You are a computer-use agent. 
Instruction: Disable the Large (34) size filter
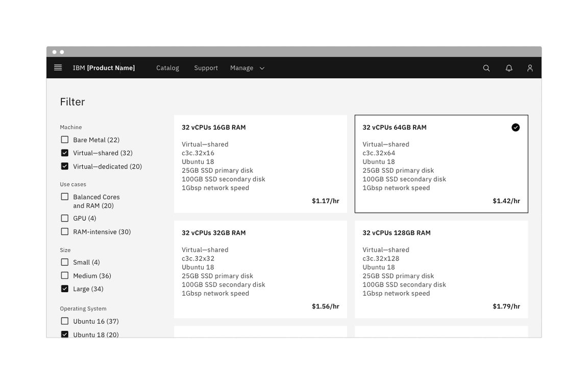(x=64, y=288)
